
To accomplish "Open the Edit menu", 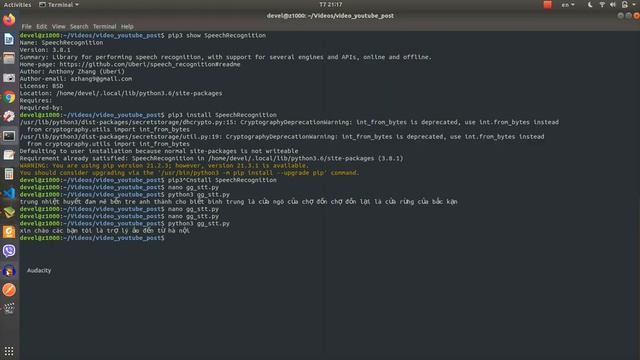I will (42, 27).
